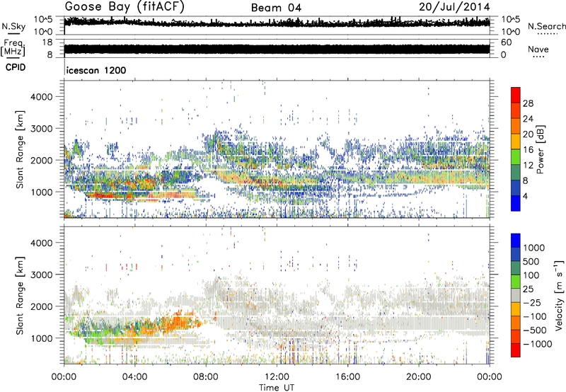Viewport: 566px width, 392px height.
Task: Select the 'N.Search' legend label
Action: point(546,26)
